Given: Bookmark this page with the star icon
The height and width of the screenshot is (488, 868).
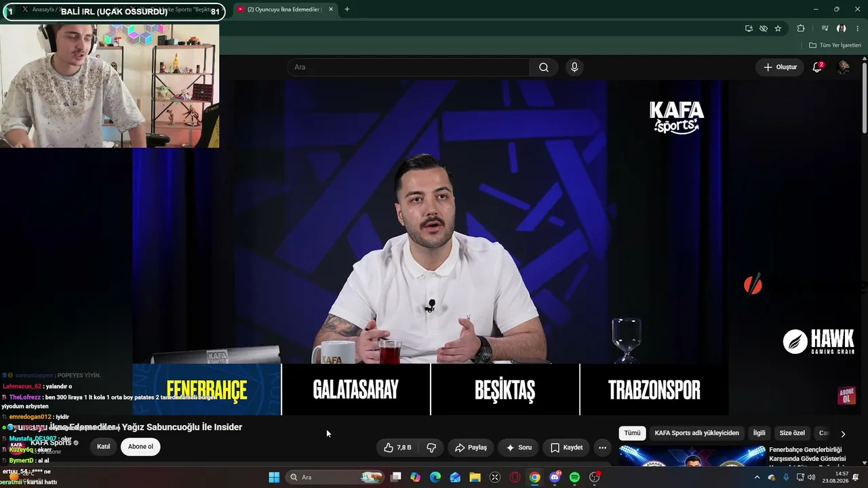Looking at the screenshot, I should (x=778, y=28).
